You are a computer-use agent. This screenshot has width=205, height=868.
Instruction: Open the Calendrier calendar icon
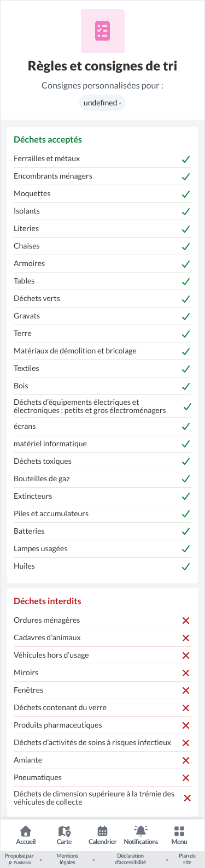pyautogui.click(x=102, y=831)
